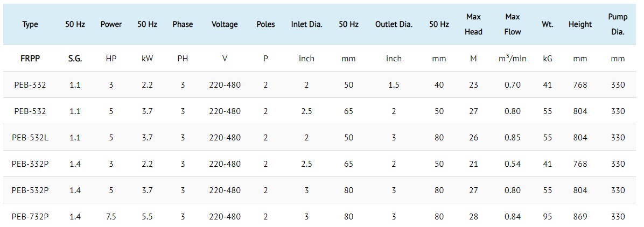Select the 7.5 HP power value
Screen dimensions: 644x227
(x=111, y=216)
